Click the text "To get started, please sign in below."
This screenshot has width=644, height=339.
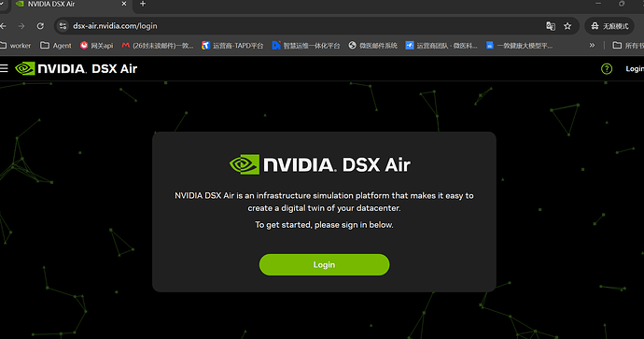(324, 225)
